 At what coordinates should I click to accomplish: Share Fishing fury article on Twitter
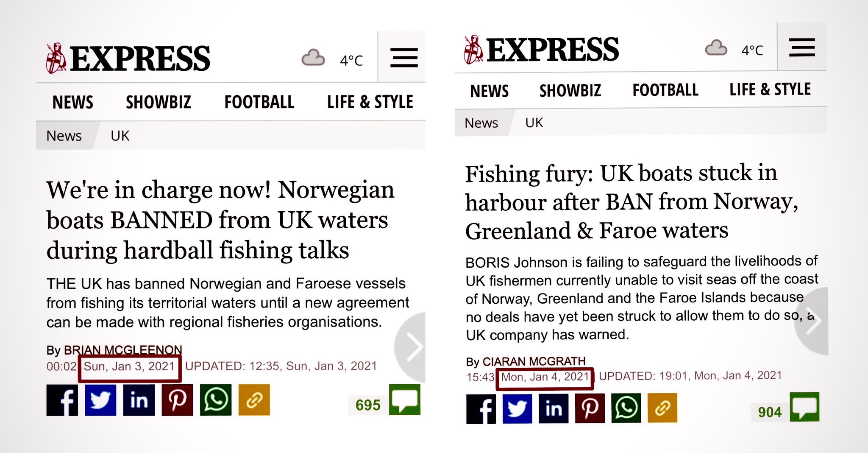517,409
